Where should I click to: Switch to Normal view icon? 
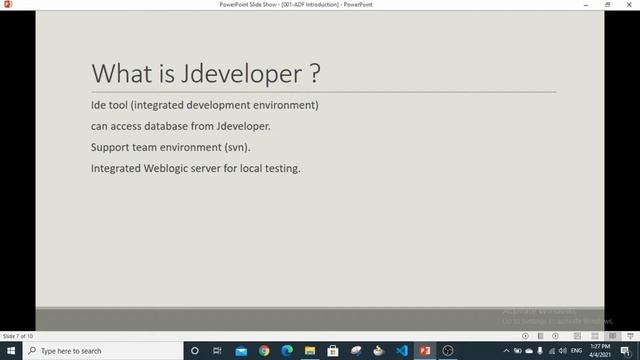[577, 336]
